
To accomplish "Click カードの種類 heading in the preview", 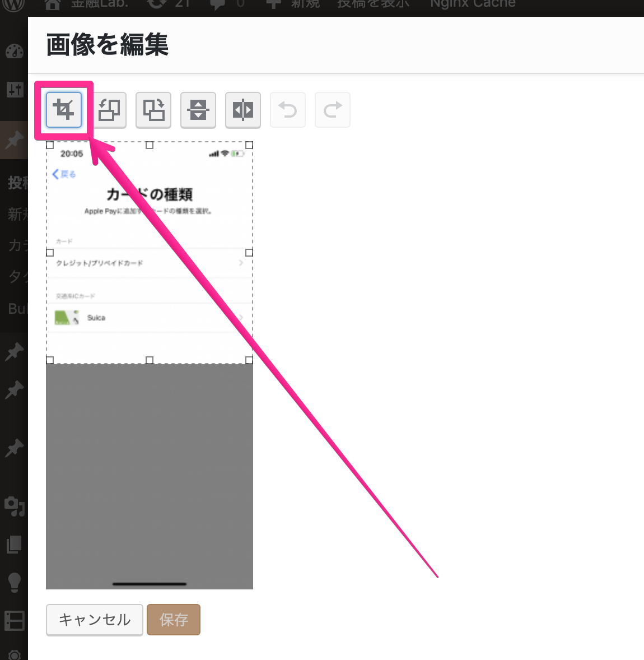I will pyautogui.click(x=150, y=194).
